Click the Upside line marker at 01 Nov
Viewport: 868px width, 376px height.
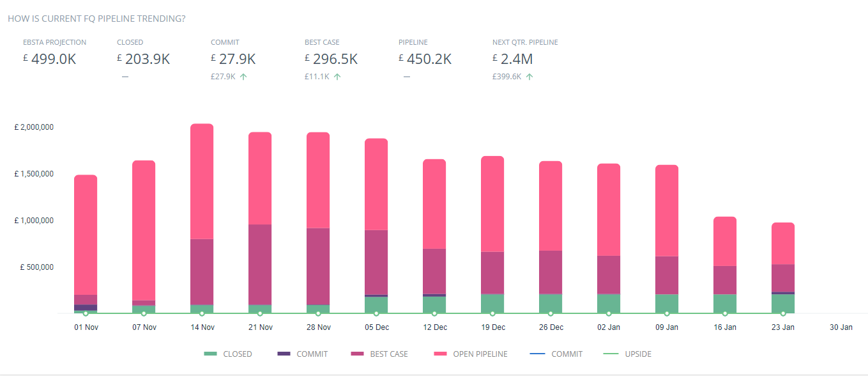86,313
